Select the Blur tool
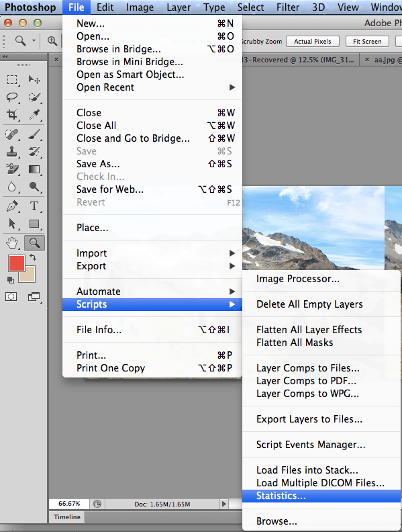This screenshot has height=532, width=402. (x=12, y=187)
